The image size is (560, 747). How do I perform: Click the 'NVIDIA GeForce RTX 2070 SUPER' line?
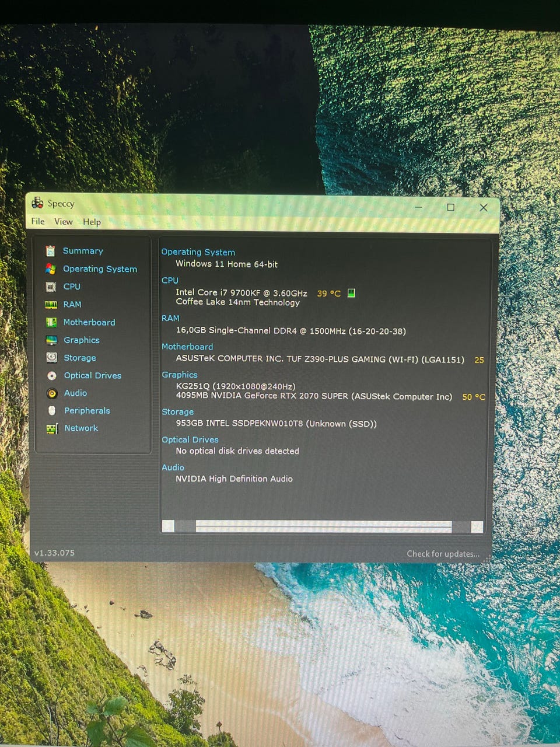(x=314, y=396)
